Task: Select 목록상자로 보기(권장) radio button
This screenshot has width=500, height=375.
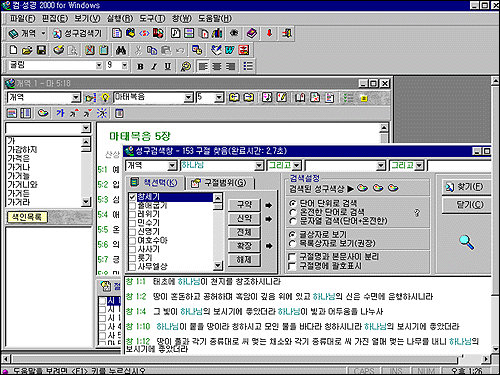Action: [x=293, y=244]
